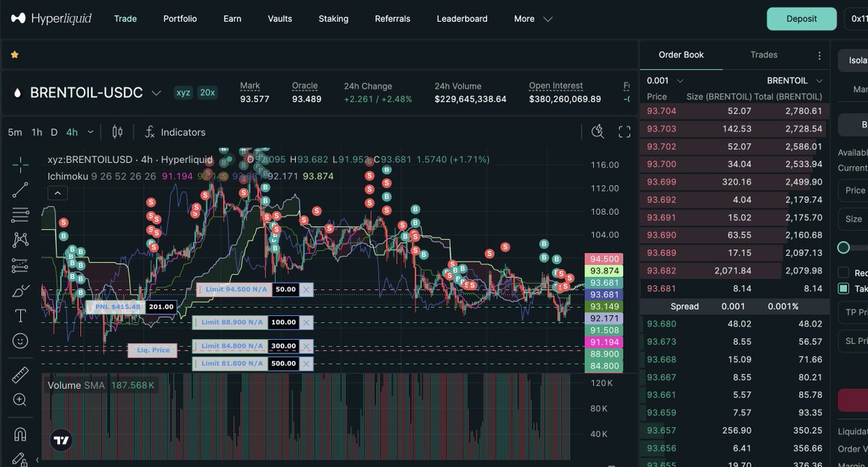
Task: Switch chart interval to D
Action: [54, 132]
